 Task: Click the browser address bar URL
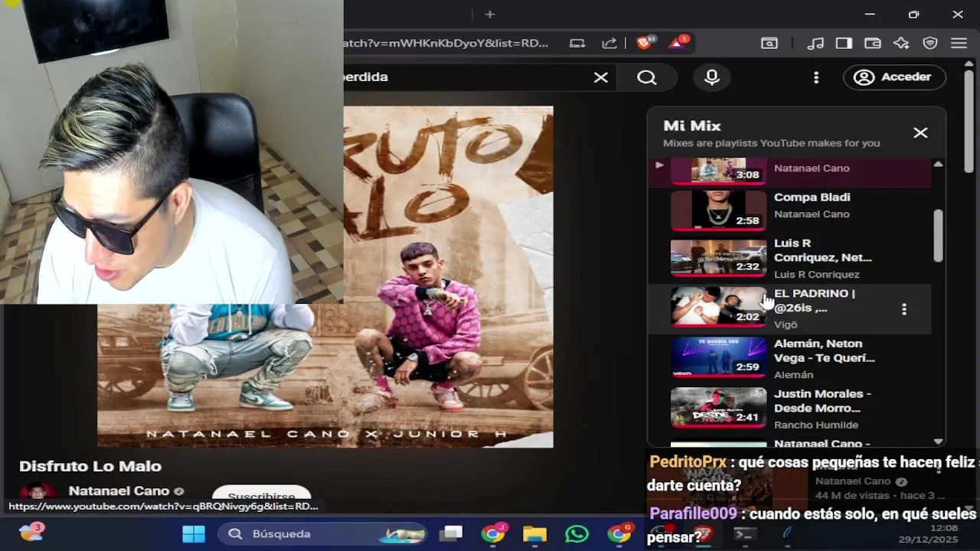point(446,43)
